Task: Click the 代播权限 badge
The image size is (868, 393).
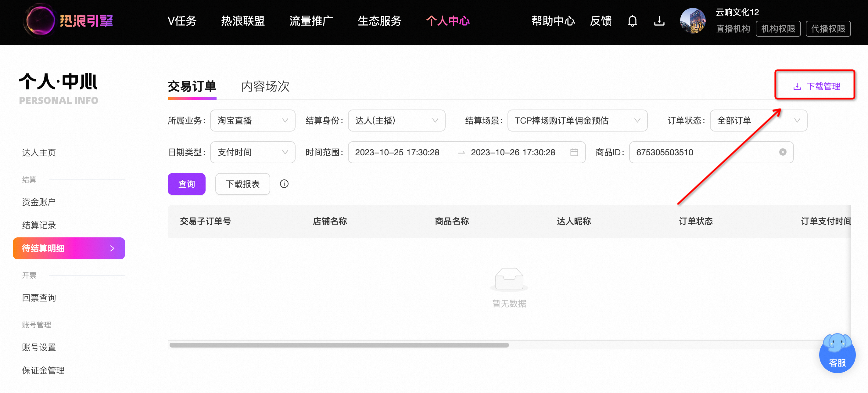Action: pos(828,29)
